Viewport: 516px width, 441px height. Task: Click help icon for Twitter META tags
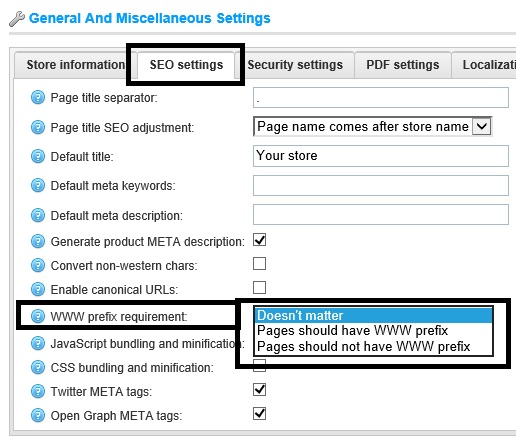point(38,391)
